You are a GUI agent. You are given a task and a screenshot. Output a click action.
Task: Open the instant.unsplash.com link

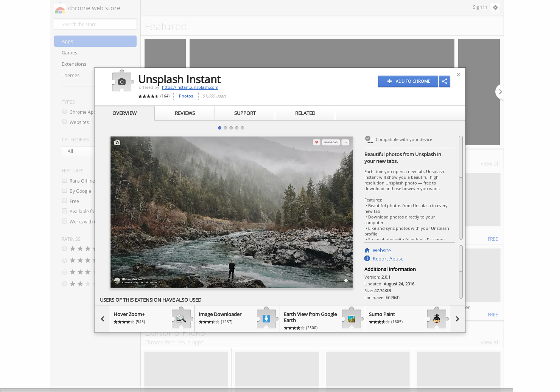point(190,87)
